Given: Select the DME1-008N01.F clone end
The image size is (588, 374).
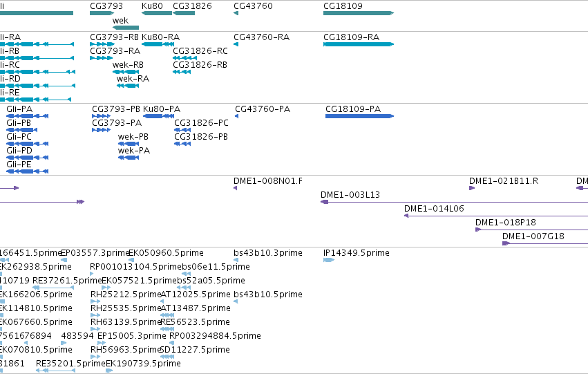Looking at the screenshot, I should 235,188.
